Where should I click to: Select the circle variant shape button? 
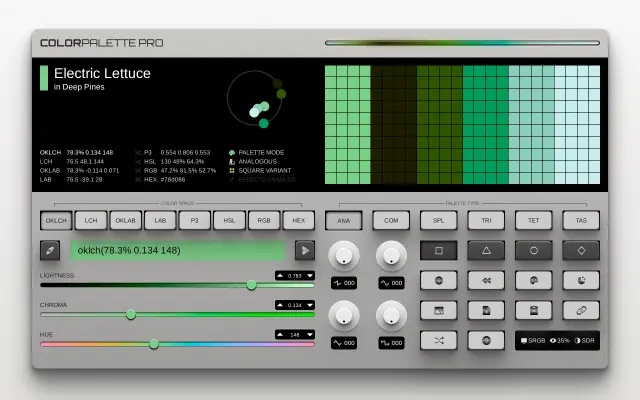[x=533, y=250]
